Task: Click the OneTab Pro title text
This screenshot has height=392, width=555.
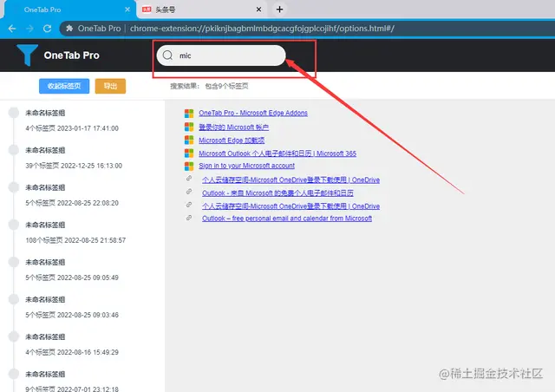Action: coord(71,56)
